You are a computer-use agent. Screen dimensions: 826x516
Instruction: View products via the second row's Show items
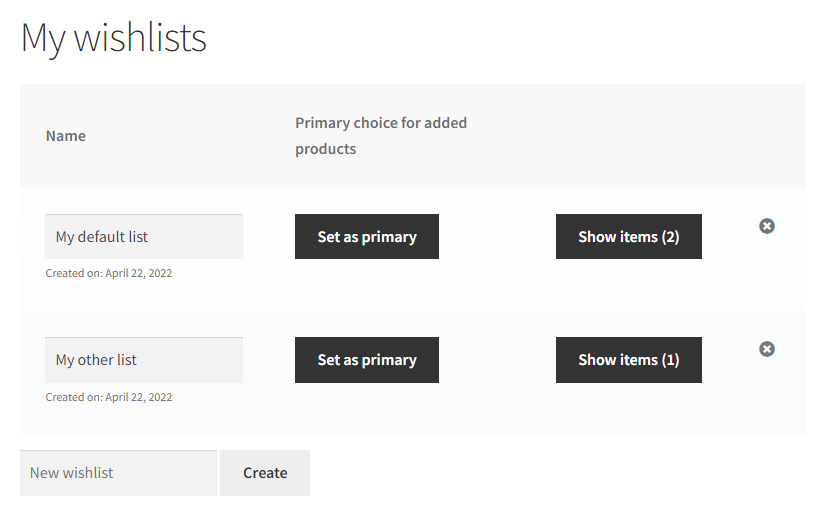coord(628,360)
